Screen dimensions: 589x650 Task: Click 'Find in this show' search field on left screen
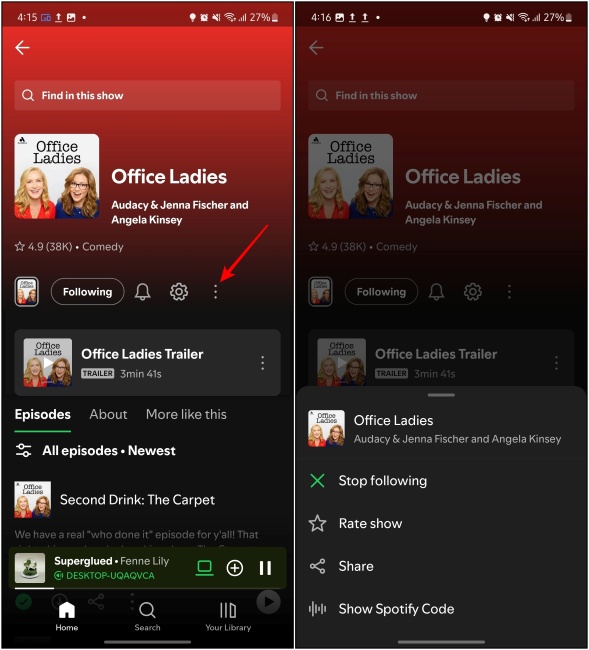coord(148,95)
